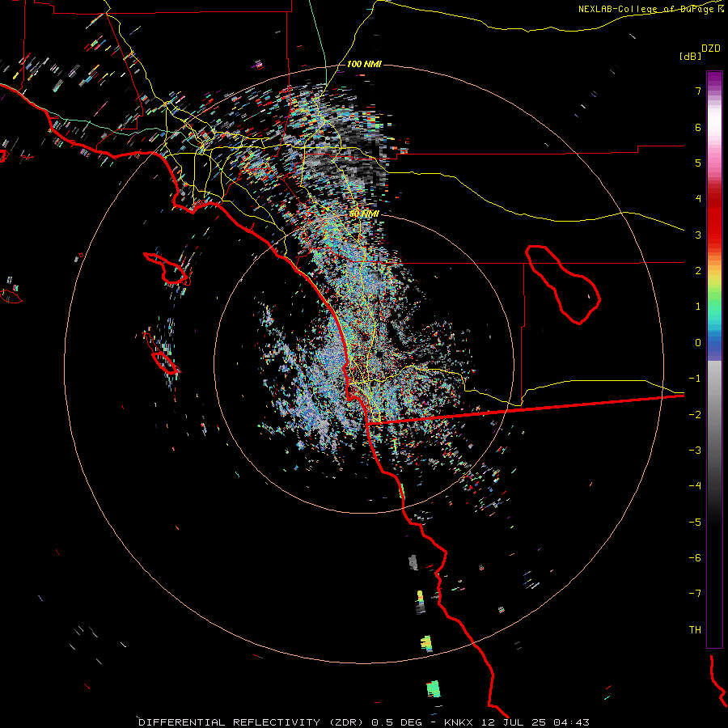Image resolution: width=728 pixels, height=728 pixels.
Task: Select the -4 value on the dB scale
Action: [695, 486]
